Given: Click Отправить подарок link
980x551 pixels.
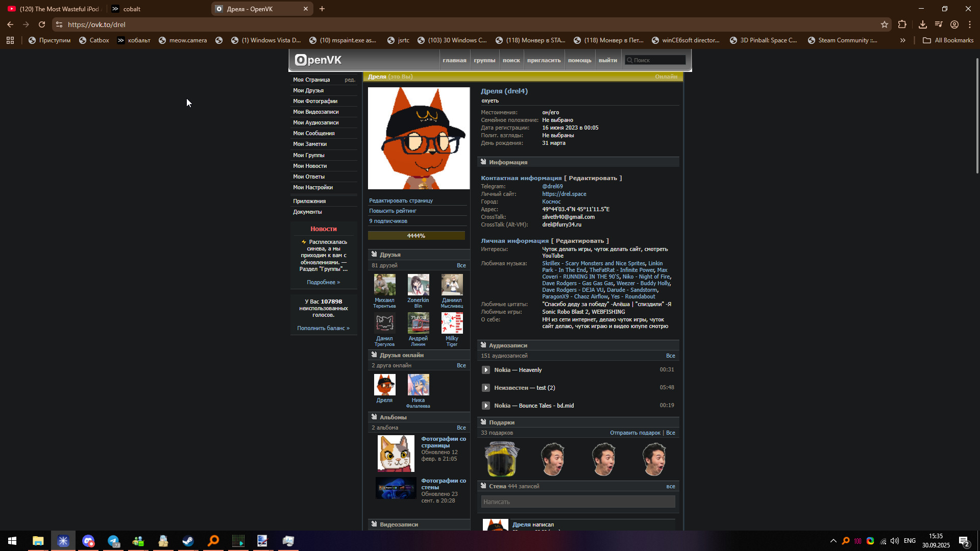Looking at the screenshot, I should 634,433.
